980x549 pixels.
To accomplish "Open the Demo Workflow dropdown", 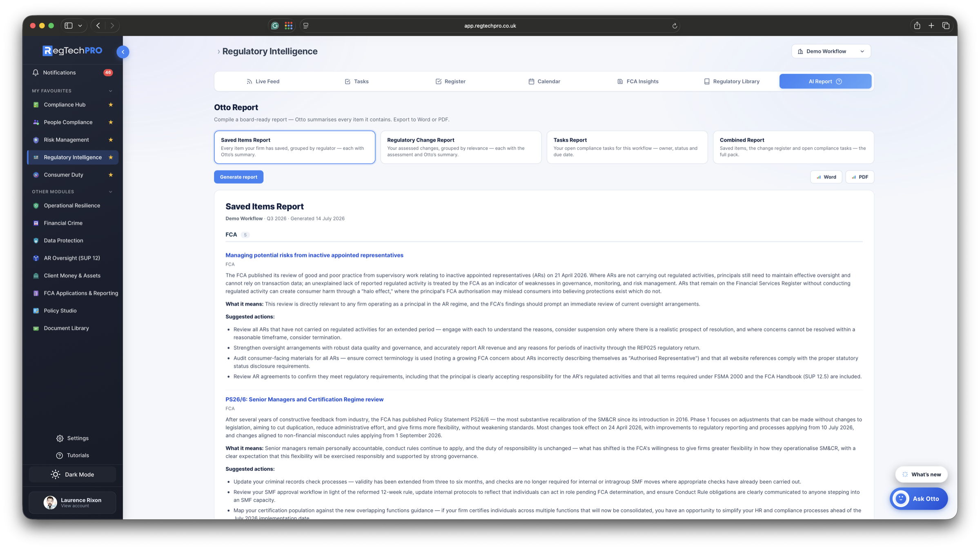I will (831, 51).
